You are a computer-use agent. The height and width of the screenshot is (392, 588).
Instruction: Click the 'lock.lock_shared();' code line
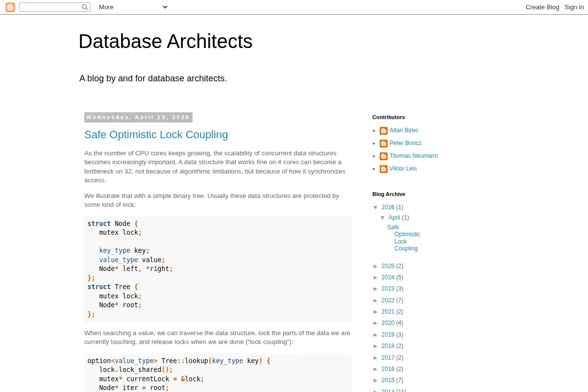136,369
